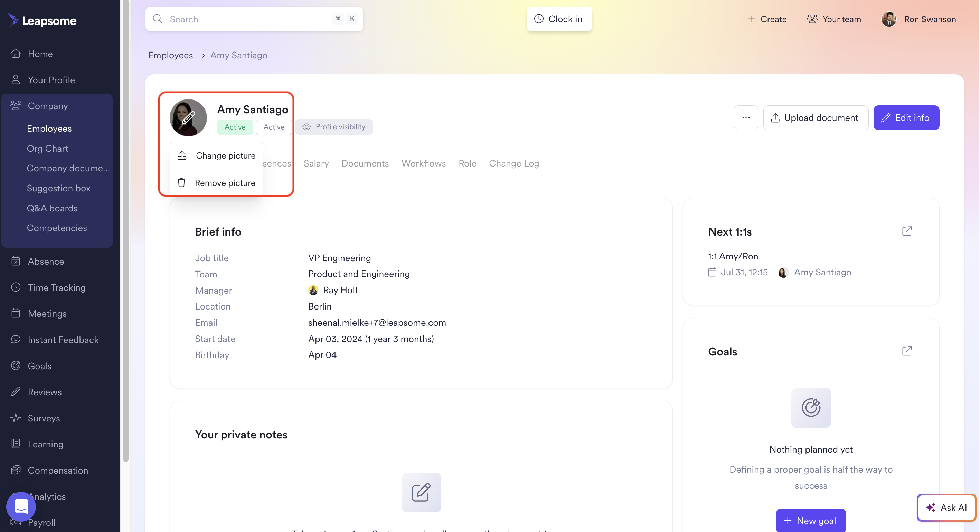The height and width of the screenshot is (532, 980).
Task: Click the goal target icon in Goals card
Action: [x=811, y=408]
